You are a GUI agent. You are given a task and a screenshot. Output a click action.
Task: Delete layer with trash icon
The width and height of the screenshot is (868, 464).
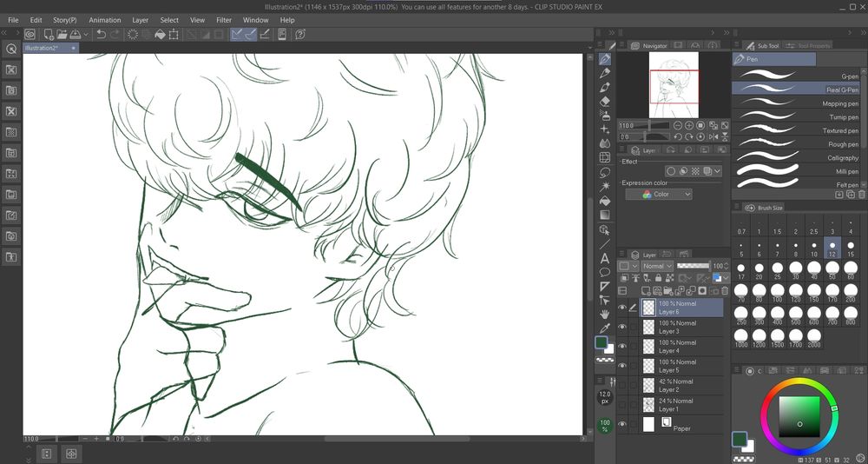pos(725,290)
